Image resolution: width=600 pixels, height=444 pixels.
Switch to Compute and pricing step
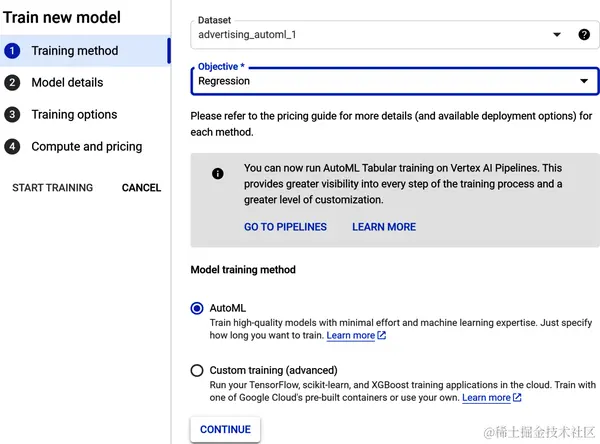(87, 147)
